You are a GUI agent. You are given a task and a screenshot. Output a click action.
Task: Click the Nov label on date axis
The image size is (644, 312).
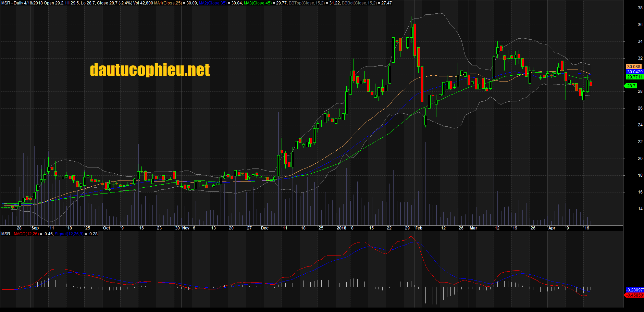coord(186,228)
